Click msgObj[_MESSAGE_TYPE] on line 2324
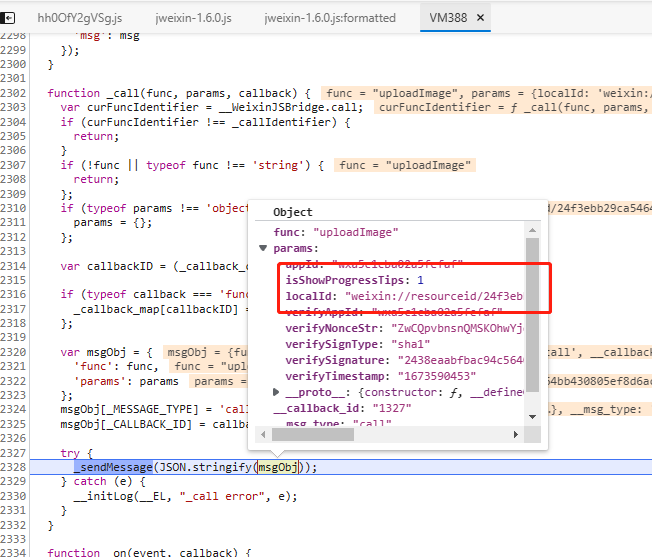Viewport: 652px width, 557px height. click(x=129, y=409)
